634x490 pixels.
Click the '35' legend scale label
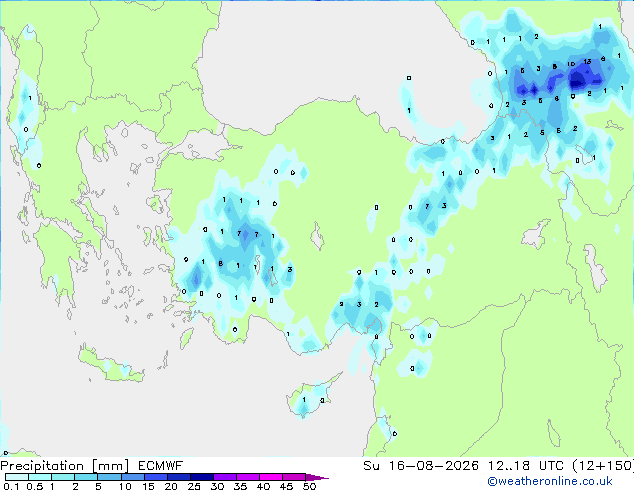[x=240, y=486]
